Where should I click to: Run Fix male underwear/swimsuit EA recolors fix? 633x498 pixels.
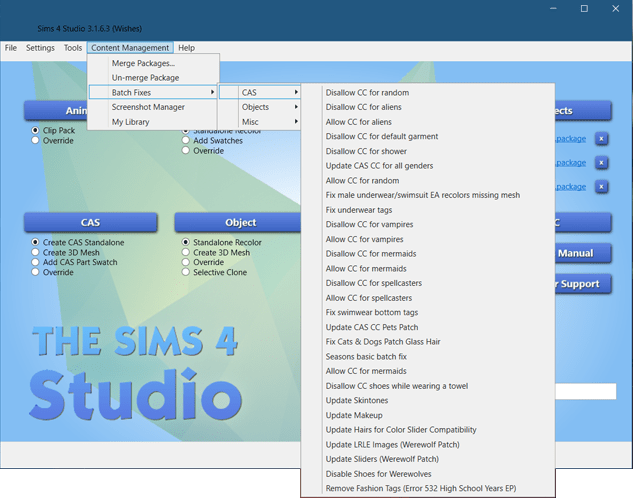pos(428,195)
